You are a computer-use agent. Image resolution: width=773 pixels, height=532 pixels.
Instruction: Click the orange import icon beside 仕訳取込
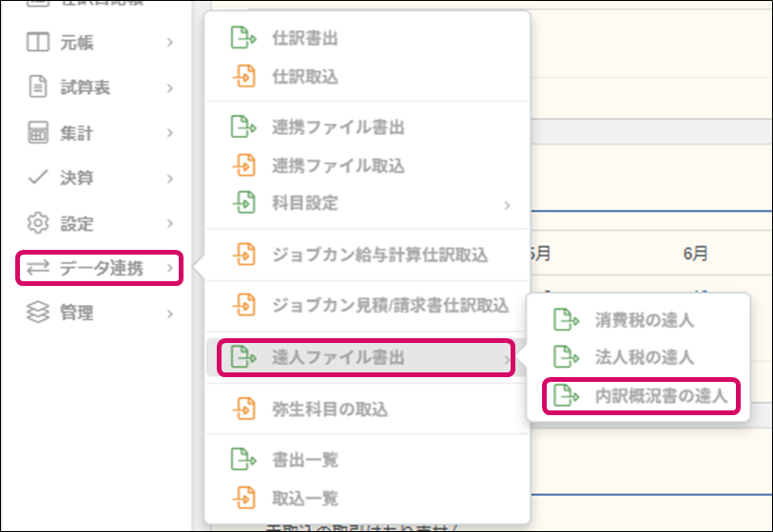(243, 76)
